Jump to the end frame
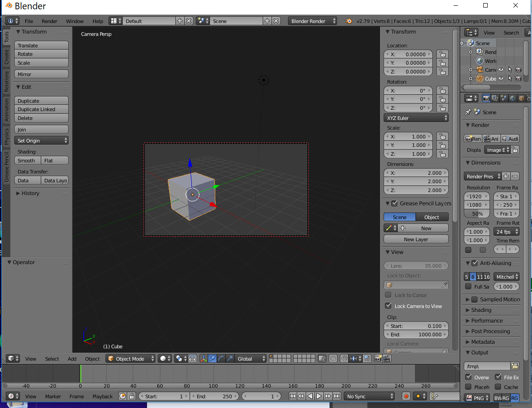This screenshot has width=532, height=408. point(337,396)
